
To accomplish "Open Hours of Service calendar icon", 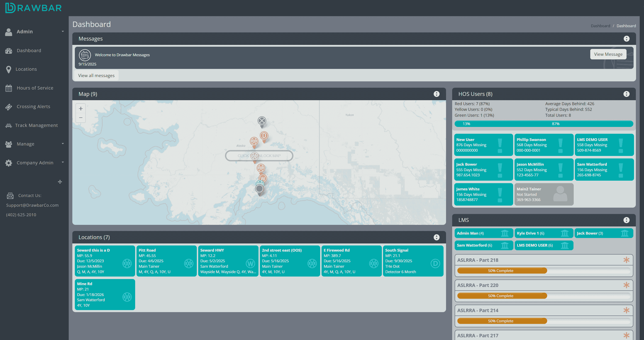I will [8, 88].
